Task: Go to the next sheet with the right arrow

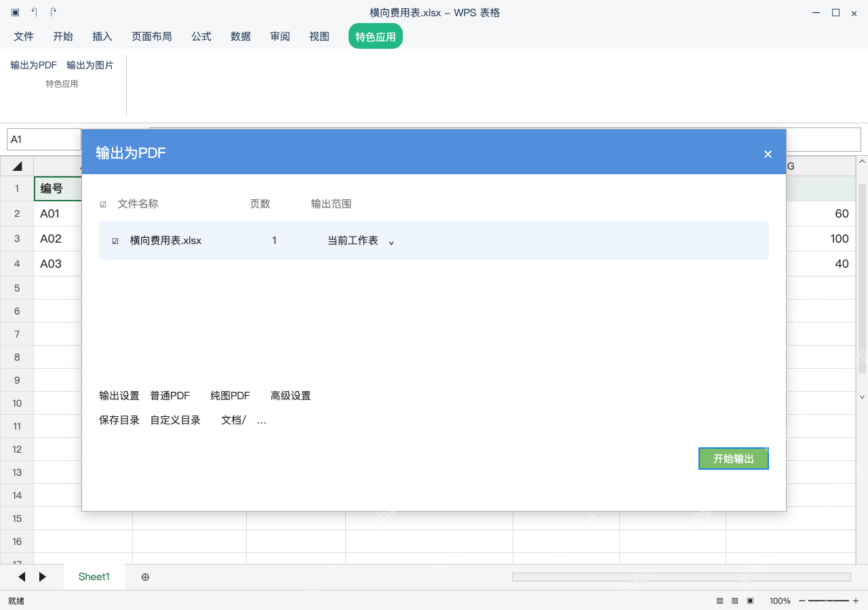Action: 43,577
